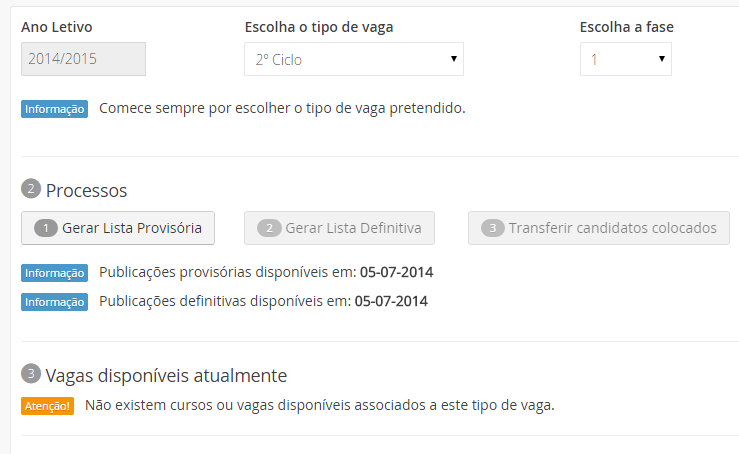Click Informação badge beside Publicações definitivas
This screenshot has height=454, width=739.
click(x=55, y=302)
